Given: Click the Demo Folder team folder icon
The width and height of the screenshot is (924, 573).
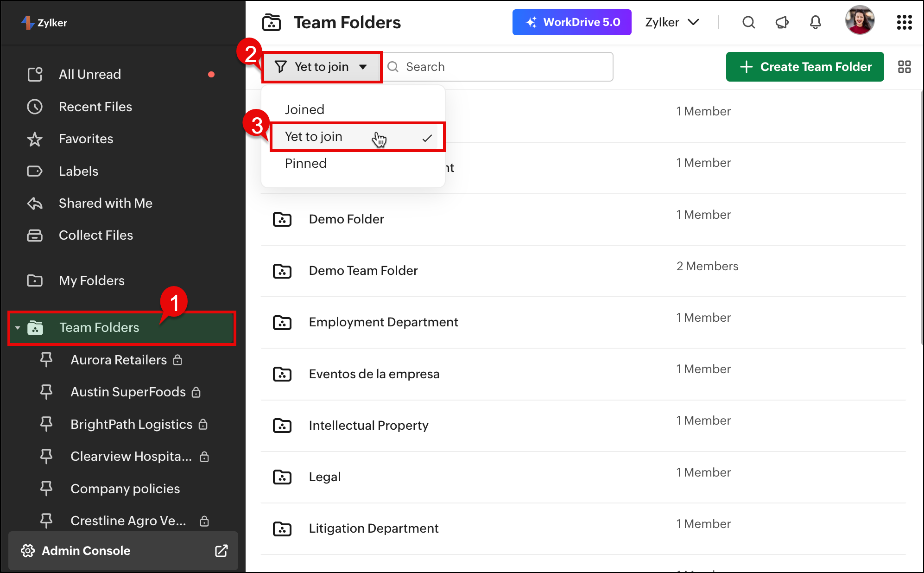Looking at the screenshot, I should pos(282,219).
